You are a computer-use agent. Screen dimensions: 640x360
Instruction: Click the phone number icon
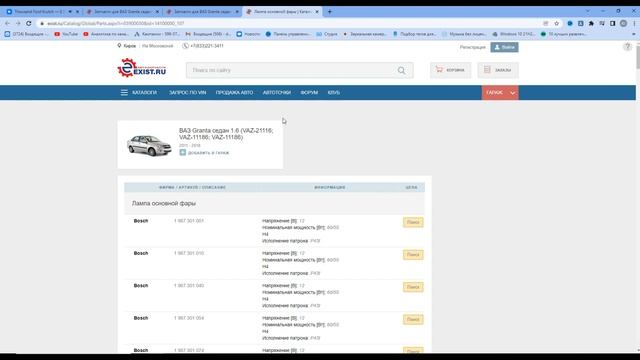tap(185, 46)
